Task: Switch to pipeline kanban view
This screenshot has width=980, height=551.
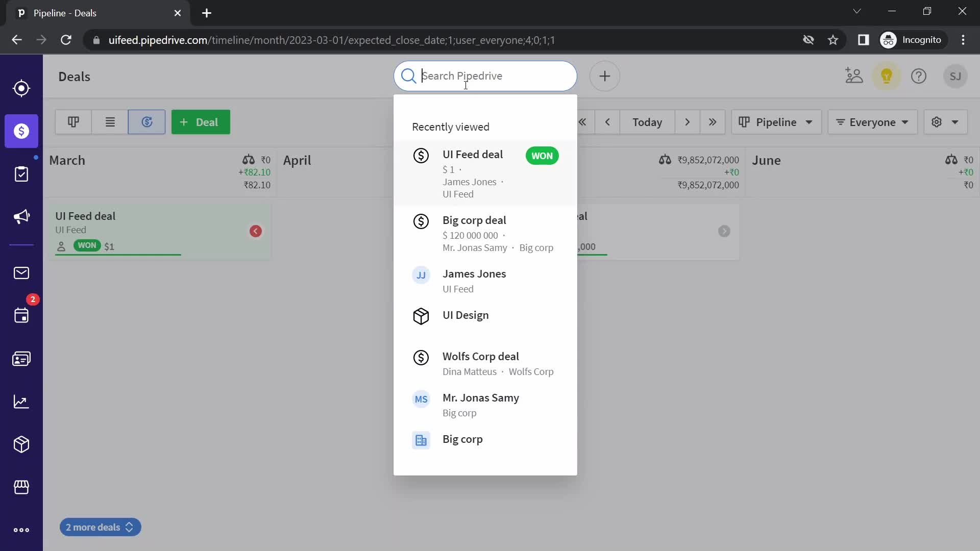Action: point(73,122)
